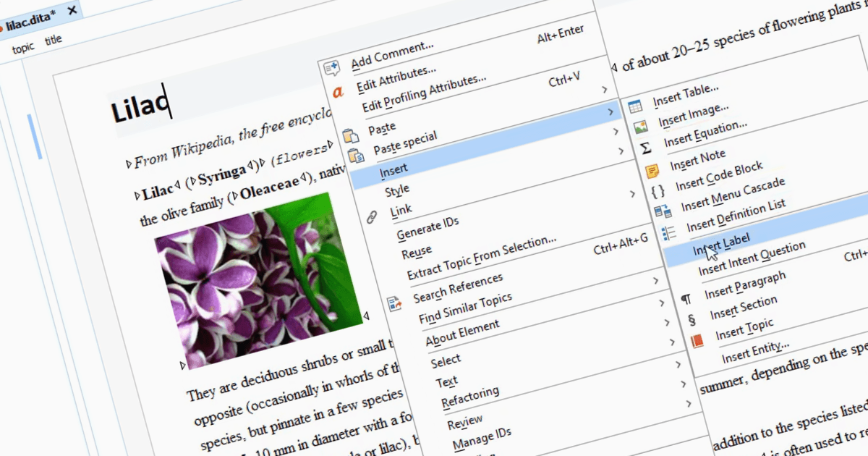
Task: Click the curly braces Code Block icon
Action: coord(658,192)
